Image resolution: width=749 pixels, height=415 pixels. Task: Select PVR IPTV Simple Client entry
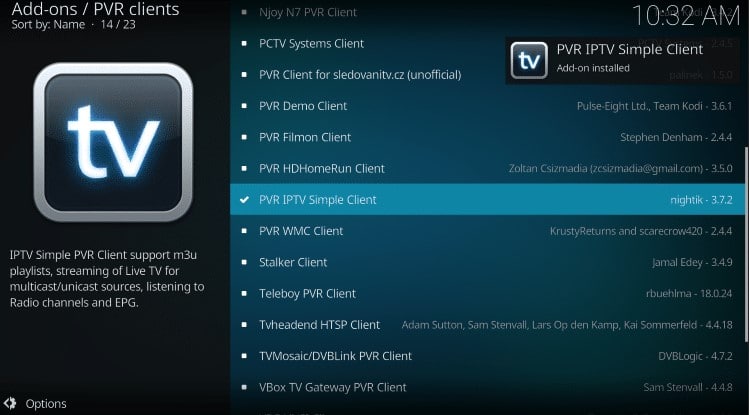click(x=487, y=200)
